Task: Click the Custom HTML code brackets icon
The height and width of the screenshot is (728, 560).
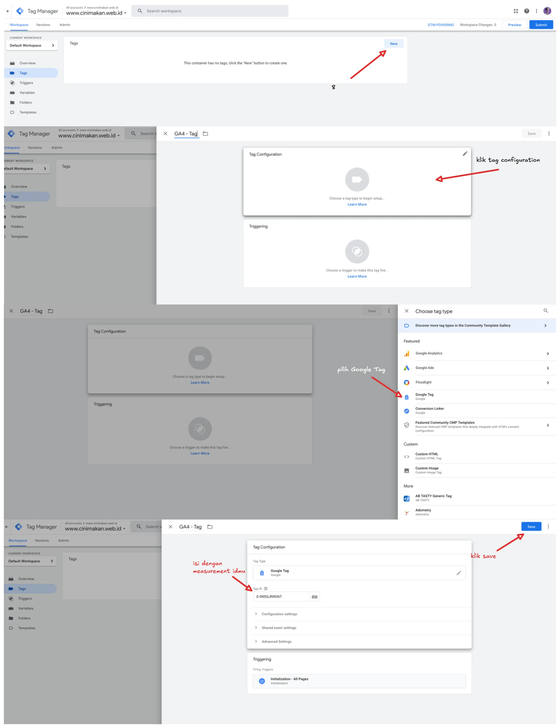Action: click(406, 456)
